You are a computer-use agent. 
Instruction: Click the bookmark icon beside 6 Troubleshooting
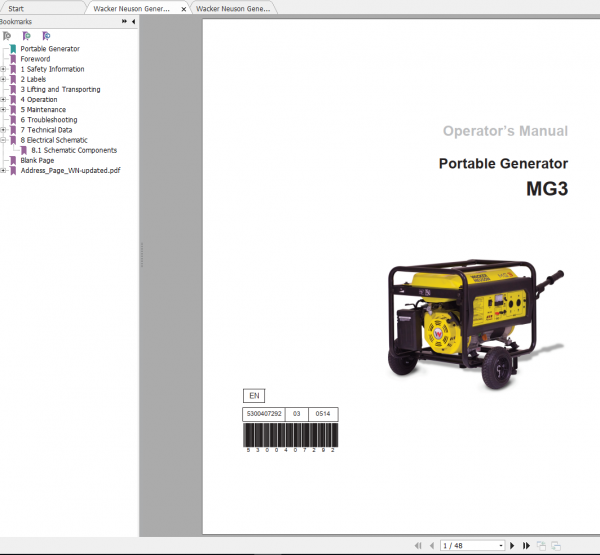coord(13,120)
